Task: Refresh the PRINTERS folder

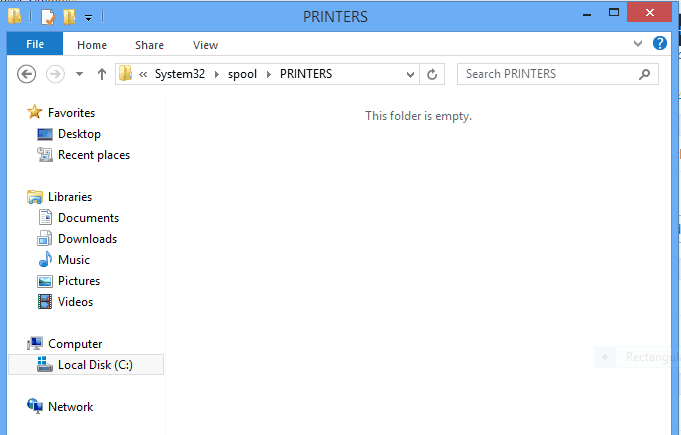Action: pos(432,74)
